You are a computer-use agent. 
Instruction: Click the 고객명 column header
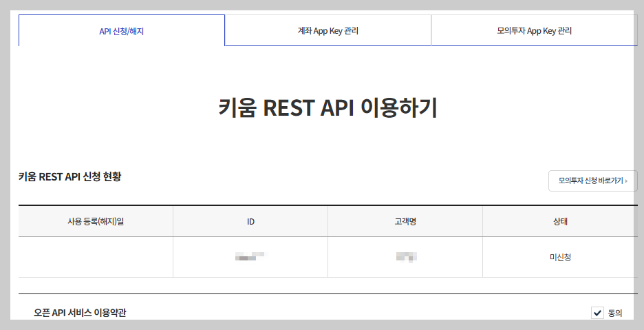405,221
